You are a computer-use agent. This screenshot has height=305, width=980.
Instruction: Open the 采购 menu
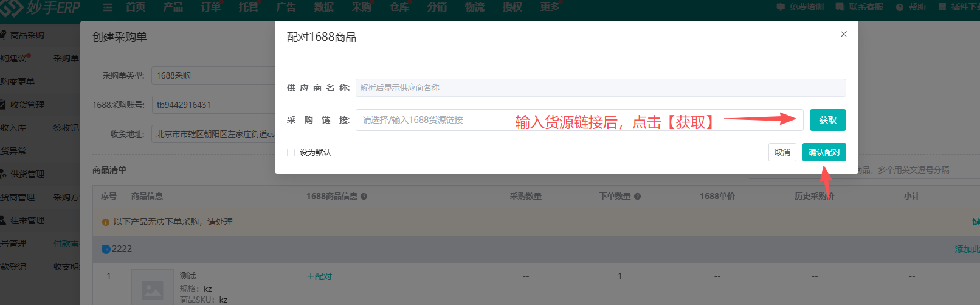coord(361,7)
